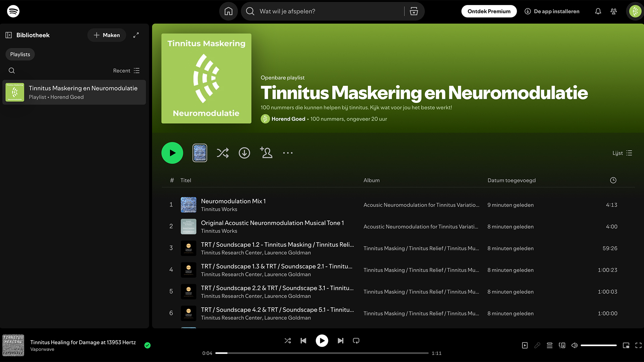Viewport: 644px width, 362px height.
Task: Expand the library to full view
Action: click(x=136, y=35)
